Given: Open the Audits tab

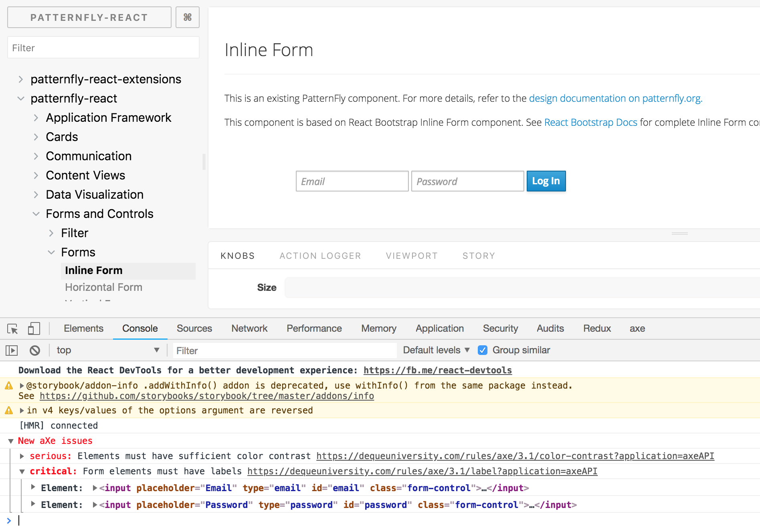Looking at the screenshot, I should point(550,328).
